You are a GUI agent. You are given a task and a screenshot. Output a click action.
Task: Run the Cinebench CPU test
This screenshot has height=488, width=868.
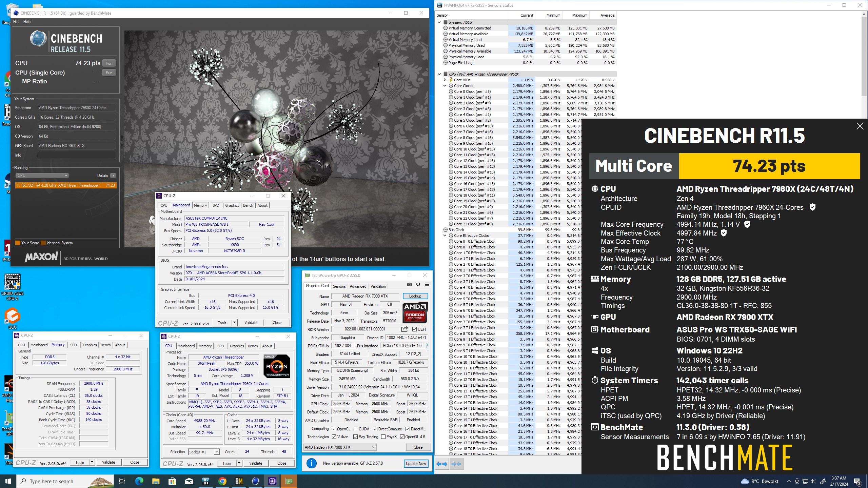tap(109, 63)
